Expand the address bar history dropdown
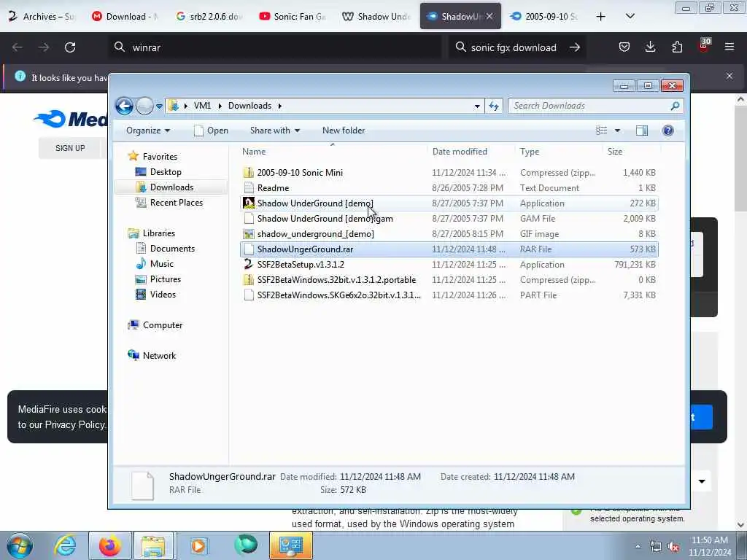 click(477, 106)
